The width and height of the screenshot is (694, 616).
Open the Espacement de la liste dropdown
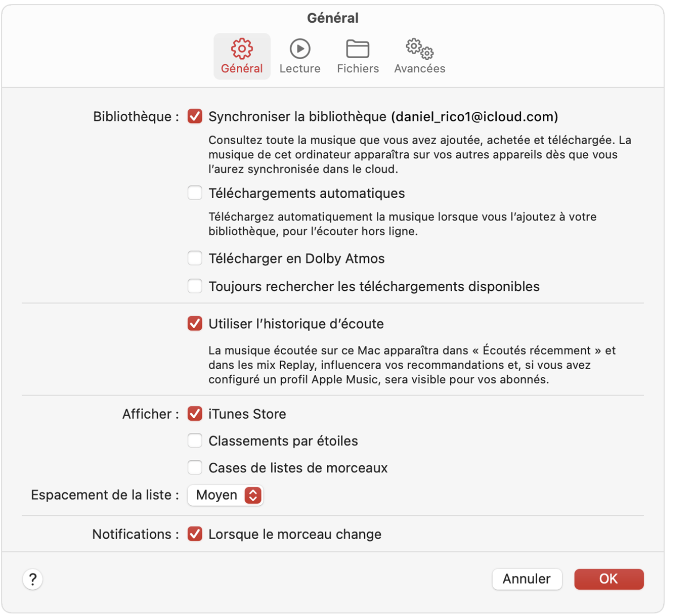(x=218, y=495)
